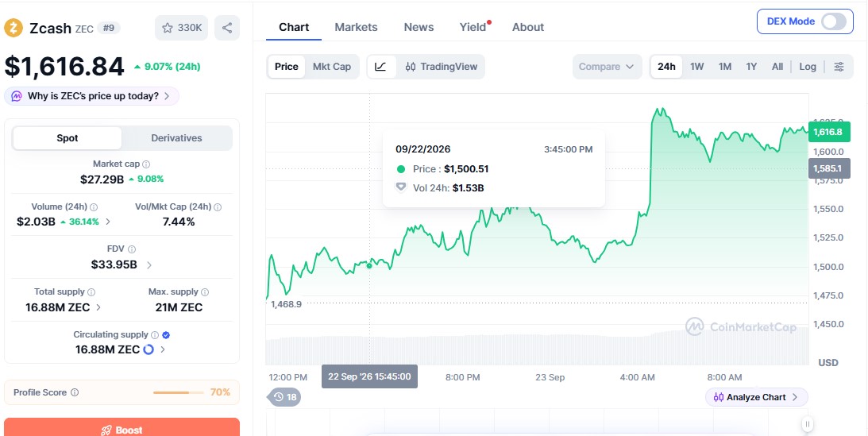Expand Total supply 16.88M ZEC chevron
This screenshot has height=436, width=868.
98,307
